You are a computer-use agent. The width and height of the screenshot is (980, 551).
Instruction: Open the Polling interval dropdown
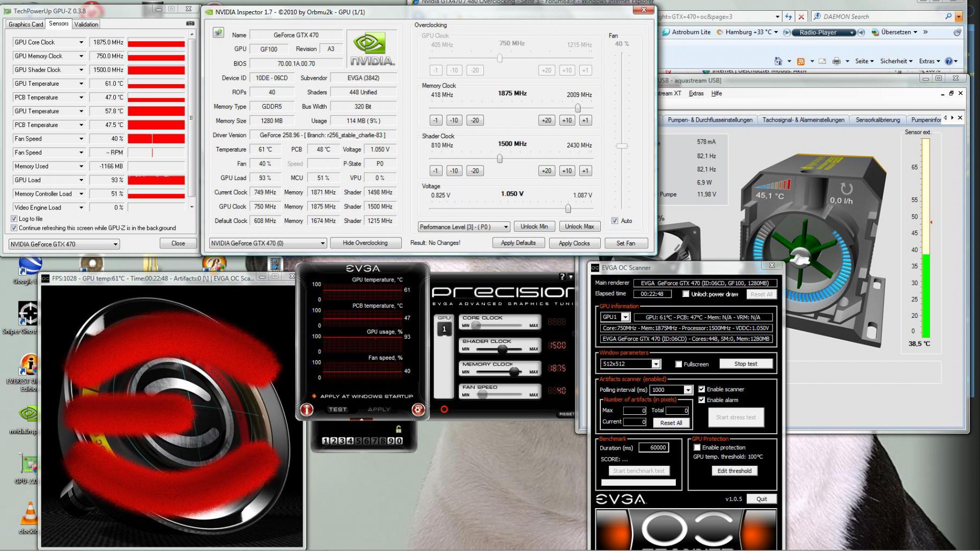click(670, 390)
